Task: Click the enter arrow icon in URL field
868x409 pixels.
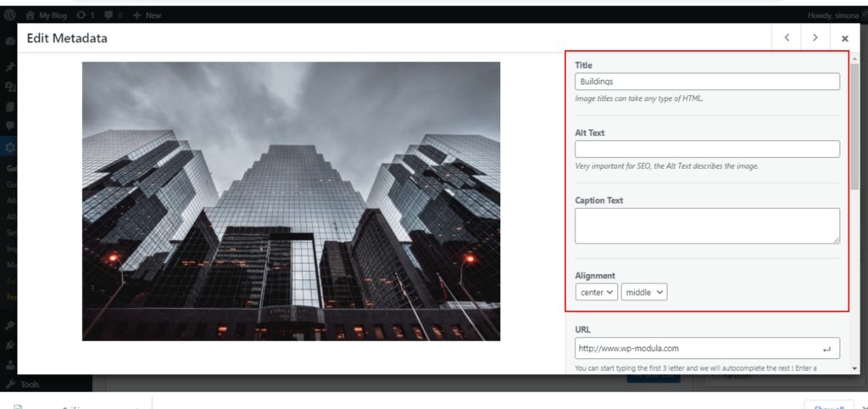Action: point(826,348)
